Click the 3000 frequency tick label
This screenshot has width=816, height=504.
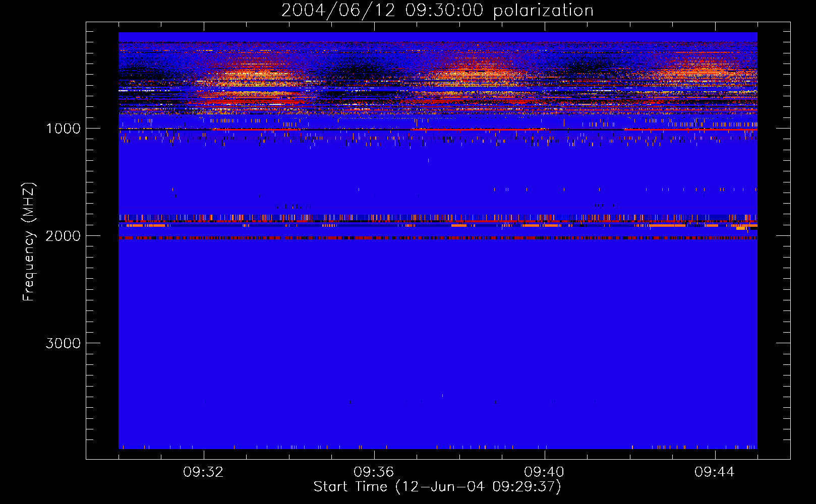point(63,343)
